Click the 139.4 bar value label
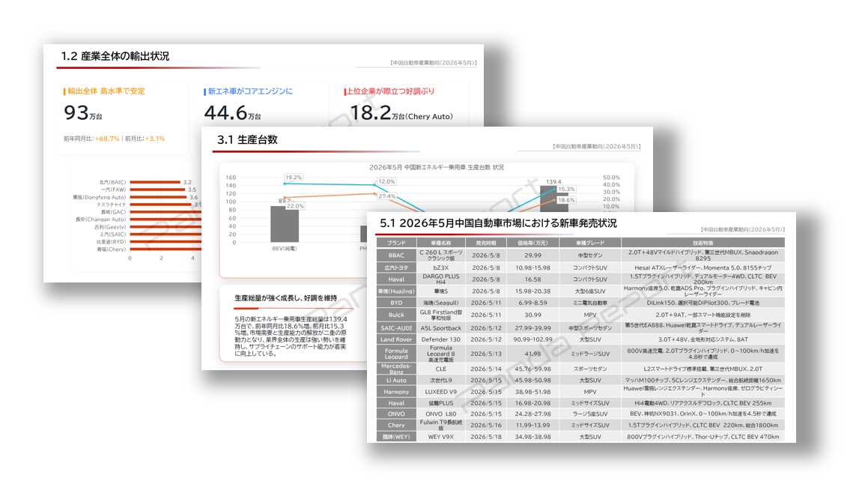The width and height of the screenshot is (868, 493). point(553,181)
